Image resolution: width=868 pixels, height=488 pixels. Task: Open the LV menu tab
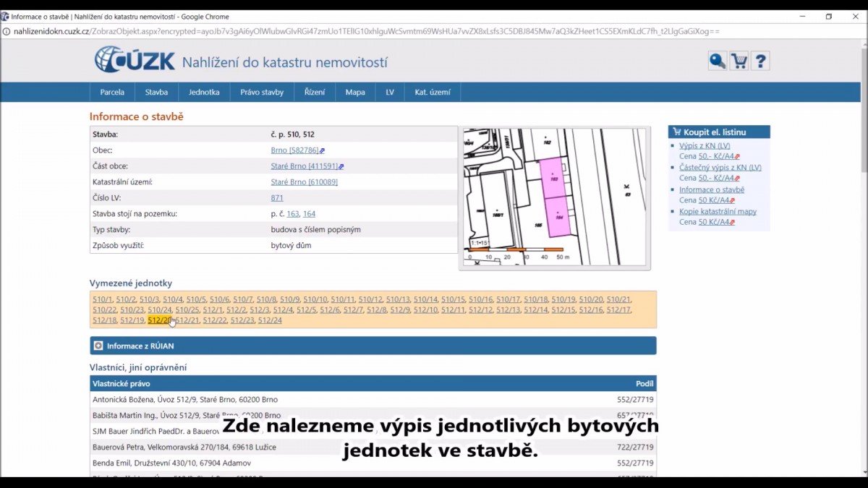390,92
